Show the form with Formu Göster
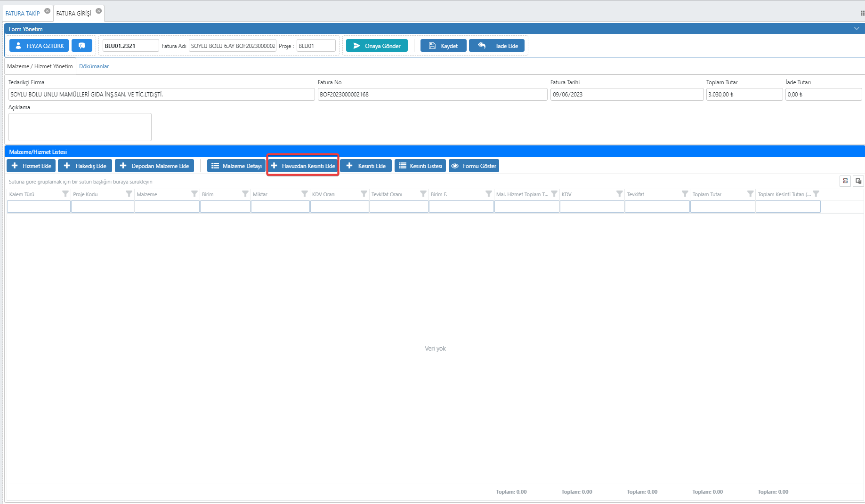The width and height of the screenshot is (865, 504). click(x=474, y=166)
